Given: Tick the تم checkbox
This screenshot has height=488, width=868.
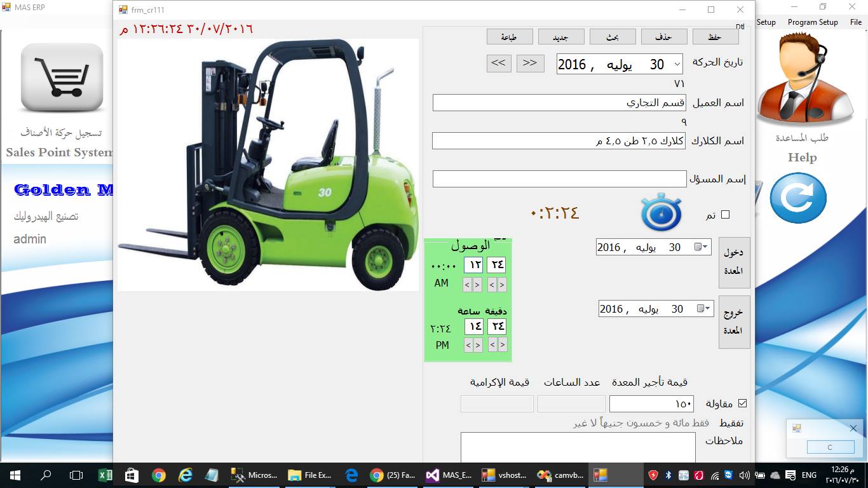Looking at the screenshot, I should [725, 215].
